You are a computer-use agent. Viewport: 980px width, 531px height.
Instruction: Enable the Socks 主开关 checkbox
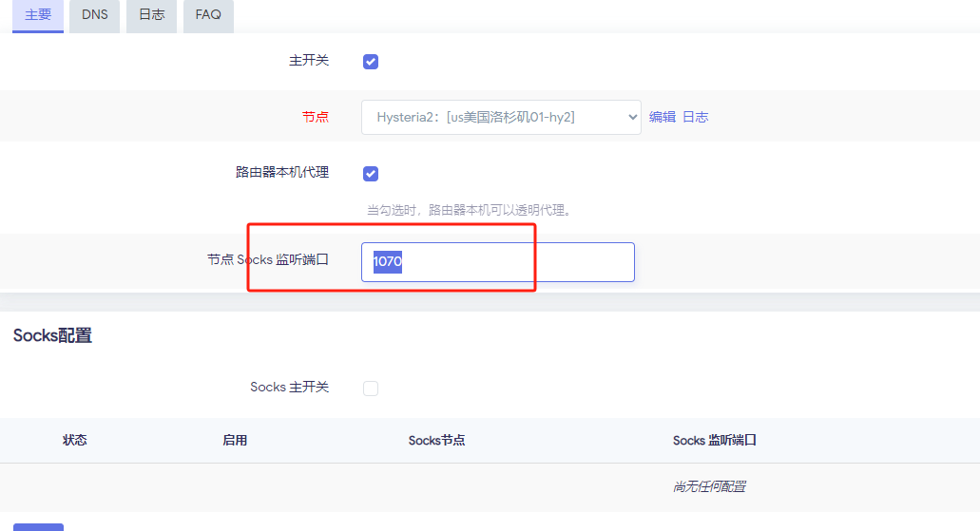point(371,389)
